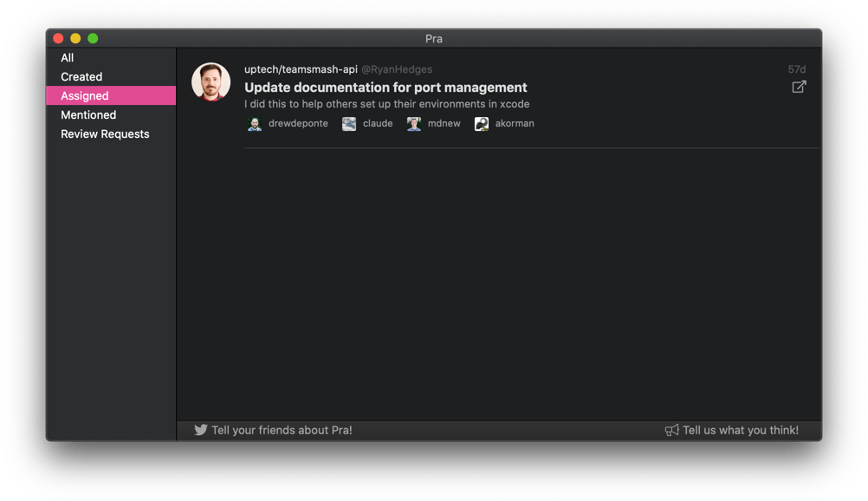Click akorman's small avatar

click(481, 124)
